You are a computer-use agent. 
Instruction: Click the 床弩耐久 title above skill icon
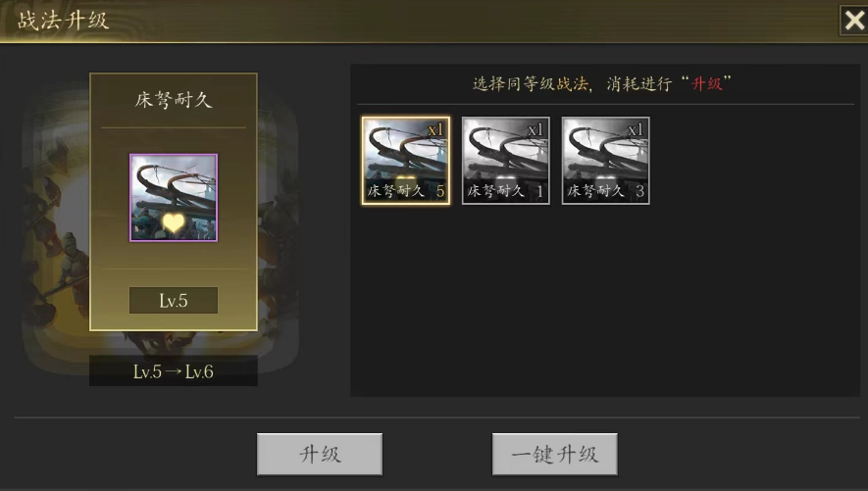(x=174, y=100)
